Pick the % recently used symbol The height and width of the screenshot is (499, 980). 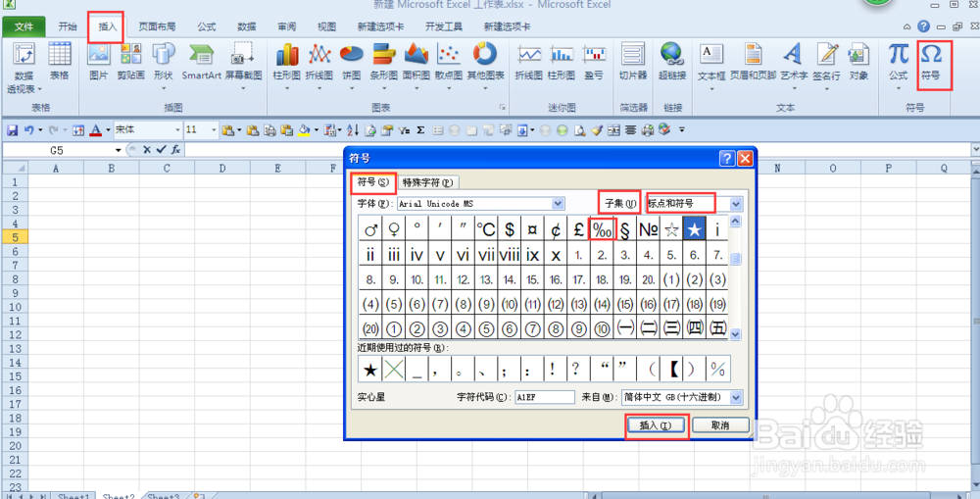point(717,370)
